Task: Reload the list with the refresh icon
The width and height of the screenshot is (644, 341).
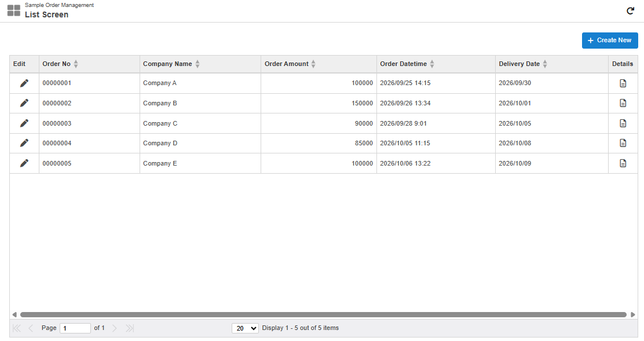Action: [630, 10]
